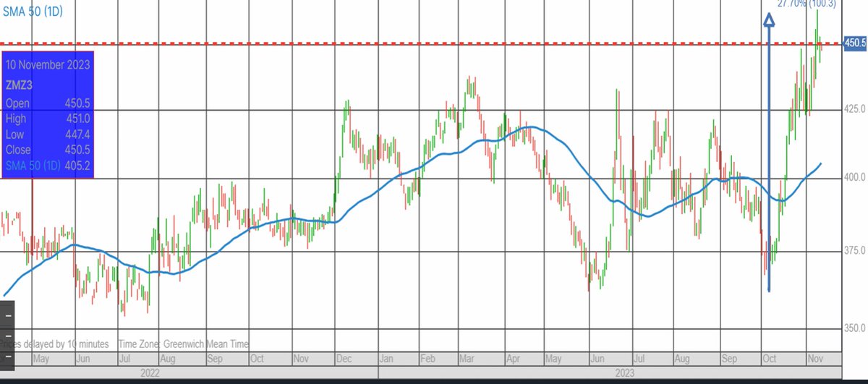
Task: Click the Feb month label on time axis
Action: 430,359
